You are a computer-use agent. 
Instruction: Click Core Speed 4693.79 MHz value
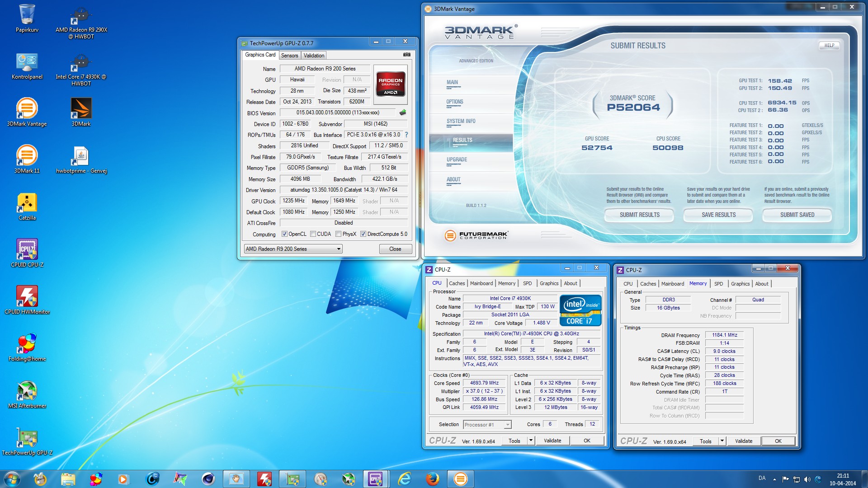(484, 383)
